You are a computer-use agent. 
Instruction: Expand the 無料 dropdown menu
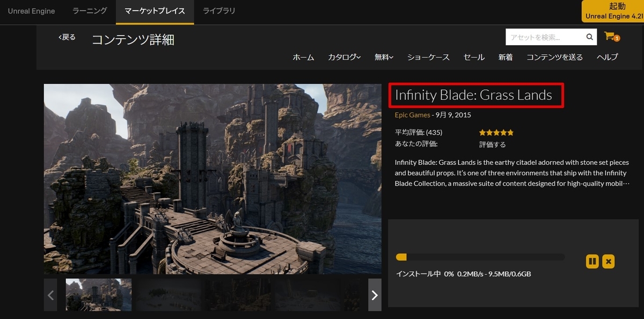(x=384, y=57)
